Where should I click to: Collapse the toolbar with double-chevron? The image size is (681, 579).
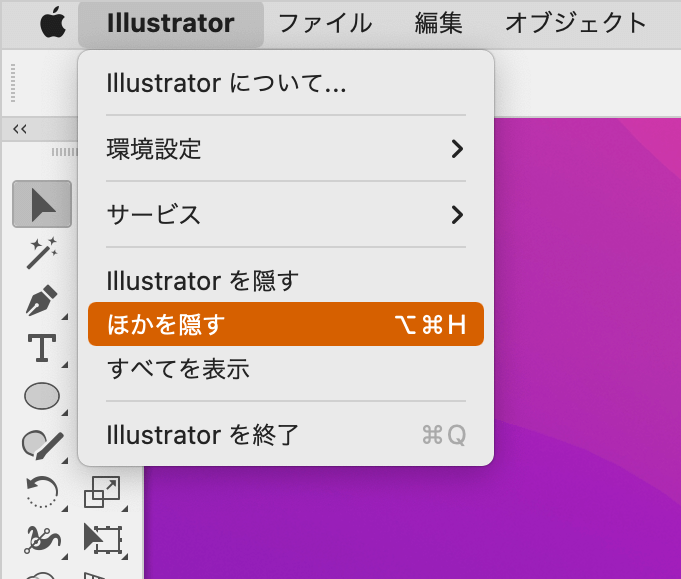click(20, 129)
